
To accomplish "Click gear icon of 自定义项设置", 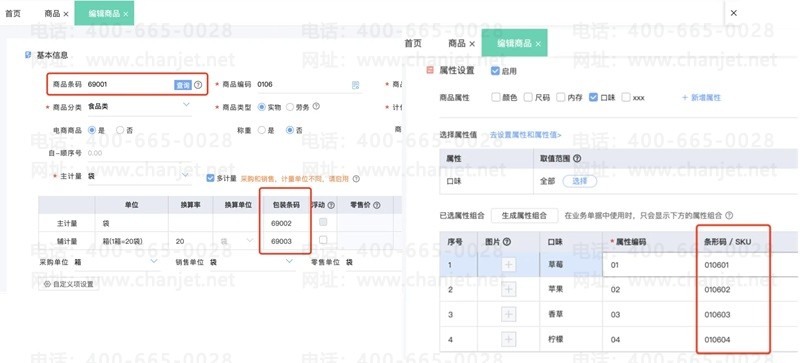I will [47, 284].
